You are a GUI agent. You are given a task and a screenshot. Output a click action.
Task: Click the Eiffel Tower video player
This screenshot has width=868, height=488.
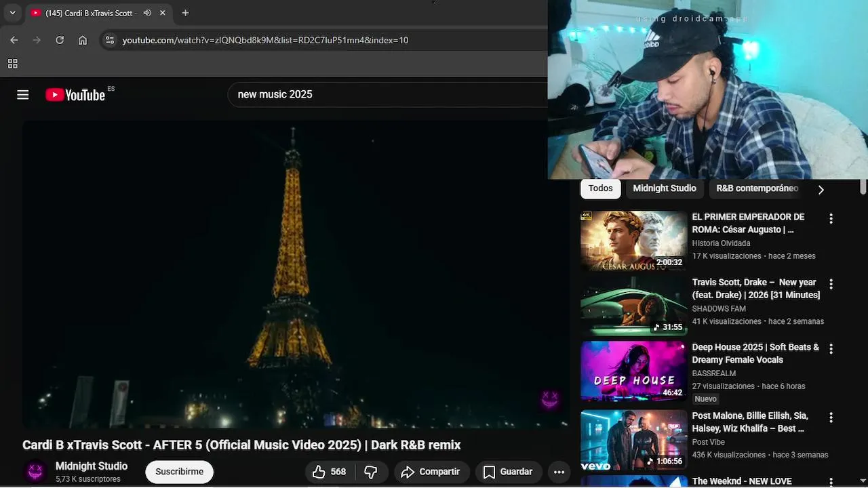pos(295,274)
